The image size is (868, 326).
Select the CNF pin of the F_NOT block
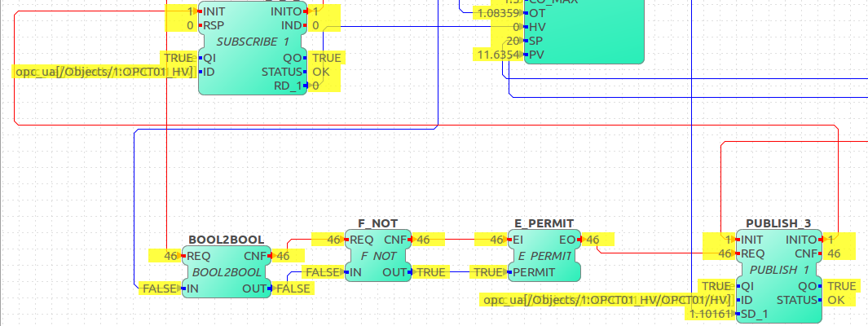click(x=395, y=240)
